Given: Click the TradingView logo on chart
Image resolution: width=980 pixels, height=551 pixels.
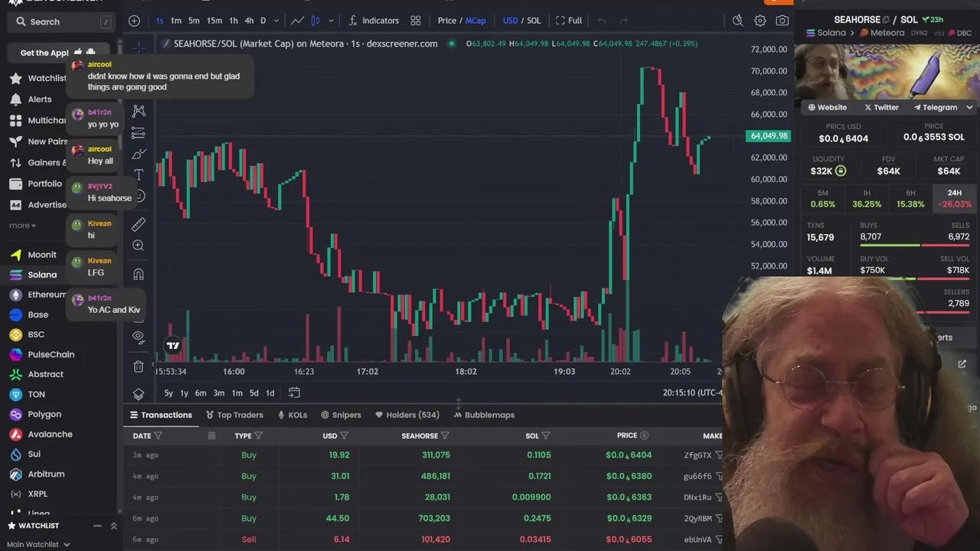Looking at the screenshot, I should point(173,346).
